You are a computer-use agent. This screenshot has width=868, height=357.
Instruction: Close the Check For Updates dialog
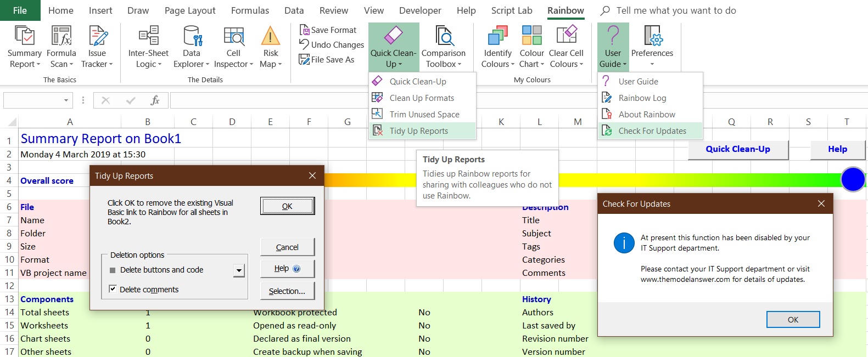tap(821, 203)
